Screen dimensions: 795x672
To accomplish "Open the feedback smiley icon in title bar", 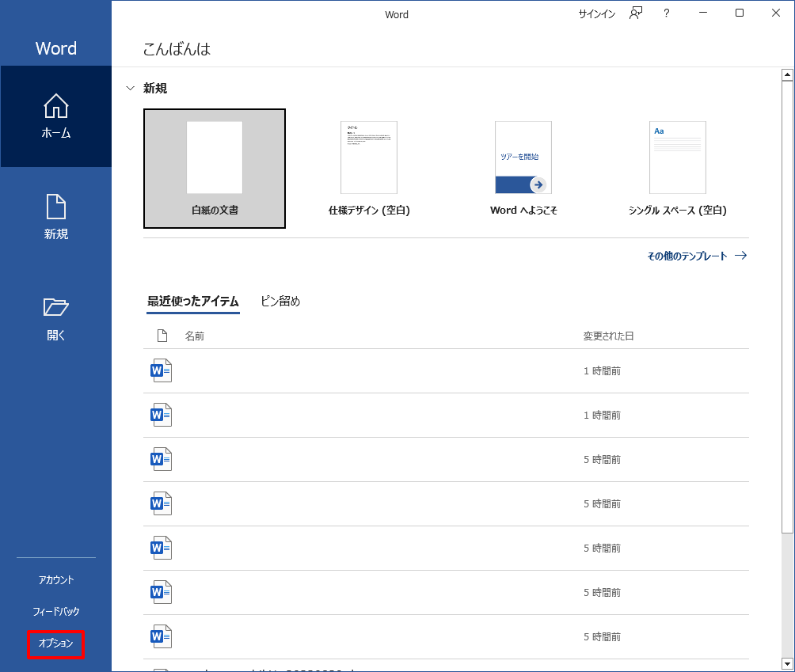I will coord(636,13).
